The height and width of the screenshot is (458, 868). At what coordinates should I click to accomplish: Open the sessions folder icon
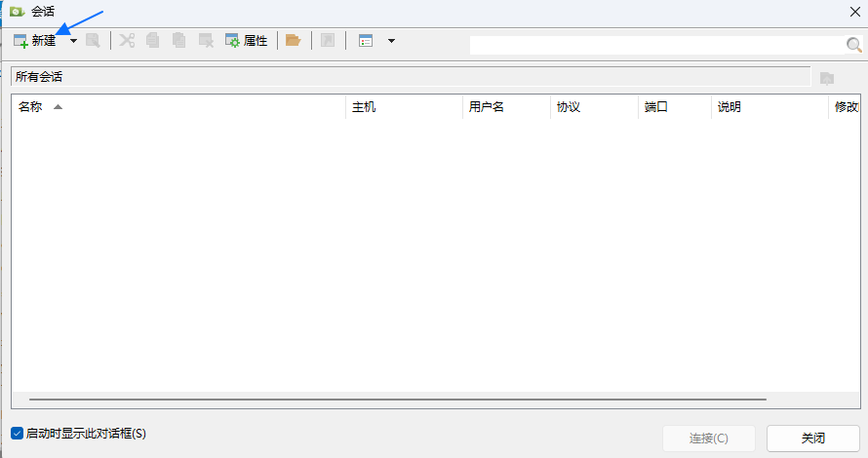tap(293, 41)
